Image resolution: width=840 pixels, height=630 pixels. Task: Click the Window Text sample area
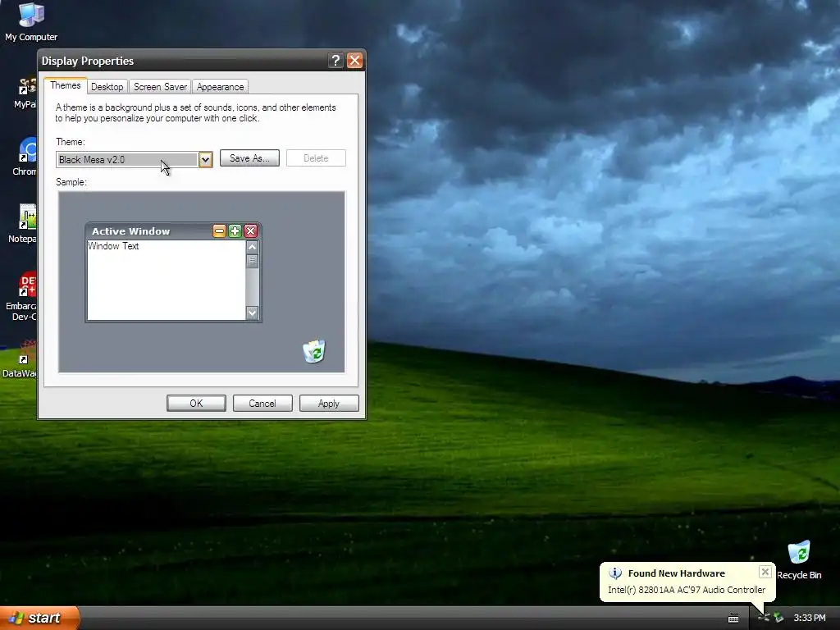point(167,280)
